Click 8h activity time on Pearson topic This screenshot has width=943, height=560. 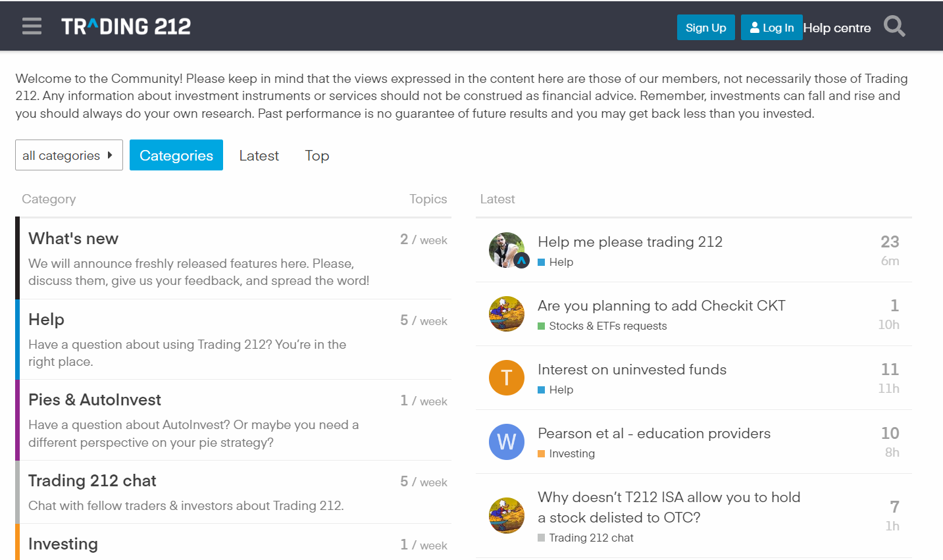pos(892,452)
